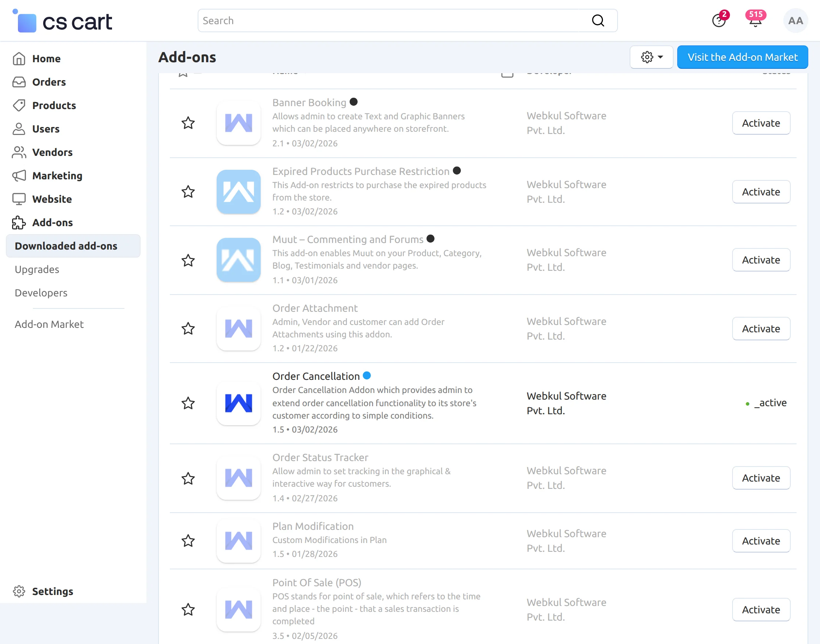Activate the Order Status Tracker add-on
Image resolution: width=820 pixels, height=644 pixels.
point(761,478)
